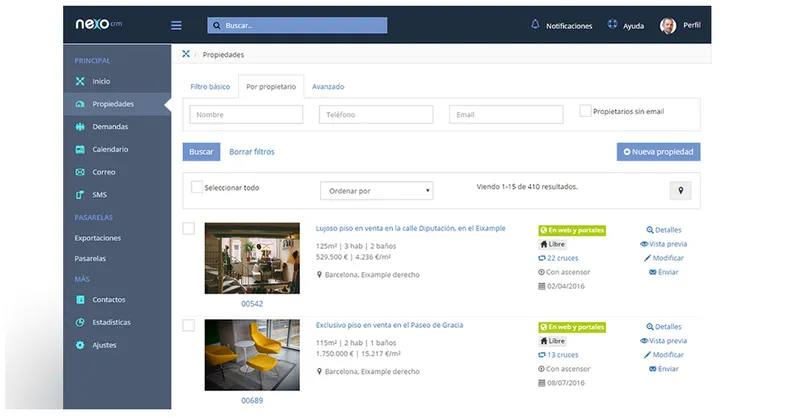Switch to the Por propietario tab
The height and width of the screenshot is (418, 800).
(x=271, y=87)
